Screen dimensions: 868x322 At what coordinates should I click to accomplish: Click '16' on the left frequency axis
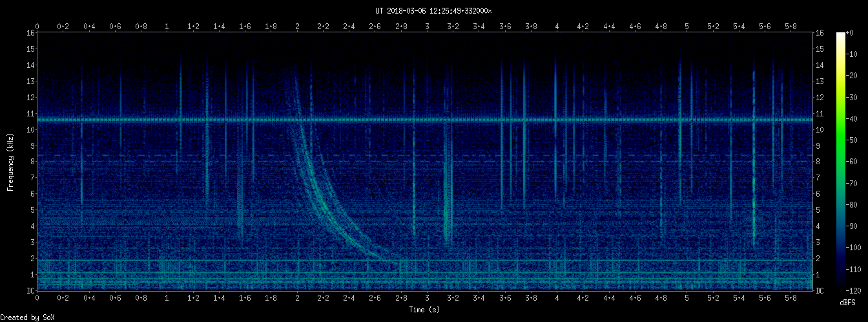[30, 33]
